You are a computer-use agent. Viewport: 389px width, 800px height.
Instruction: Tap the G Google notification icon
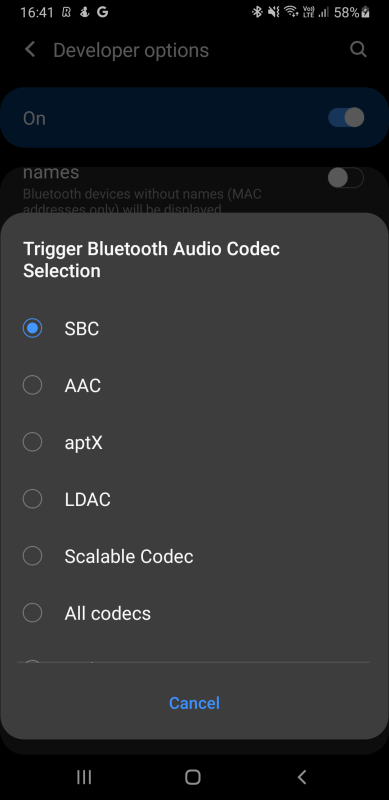click(x=103, y=12)
